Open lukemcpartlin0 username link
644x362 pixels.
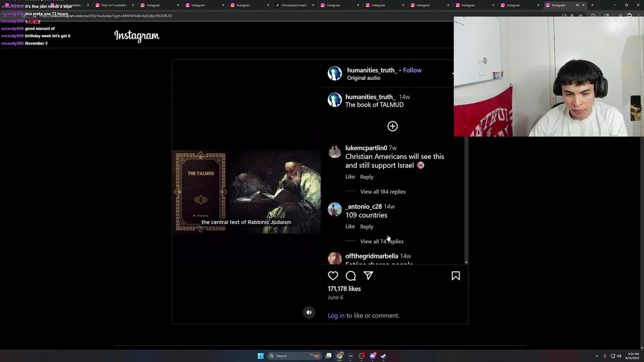tap(366, 148)
